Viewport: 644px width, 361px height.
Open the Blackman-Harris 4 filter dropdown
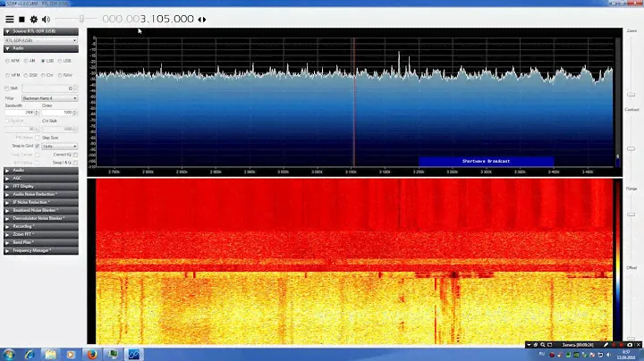(48, 97)
